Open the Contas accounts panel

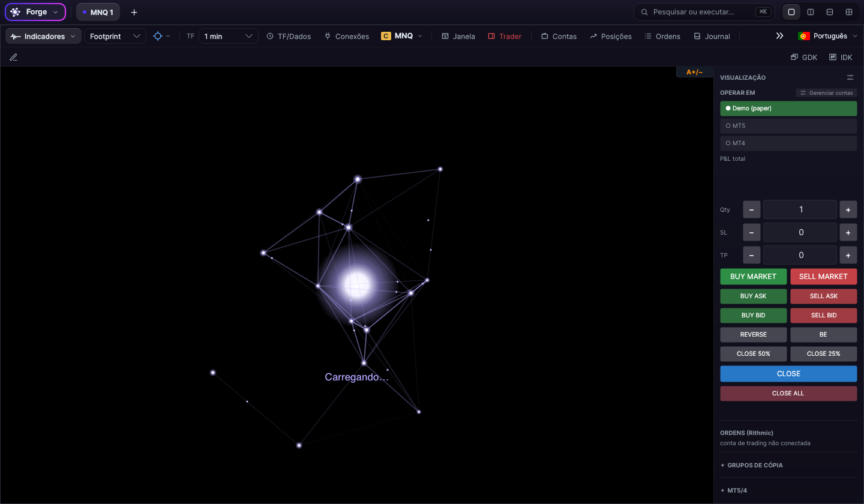click(559, 36)
